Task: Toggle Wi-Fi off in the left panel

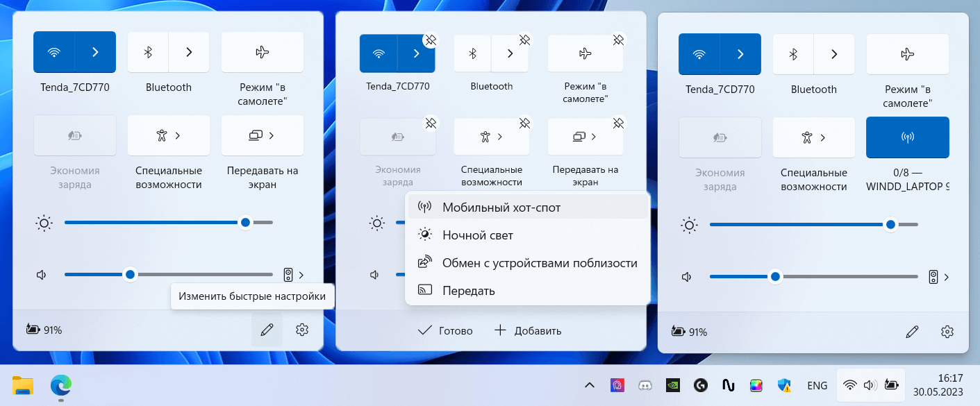Action: click(54, 52)
